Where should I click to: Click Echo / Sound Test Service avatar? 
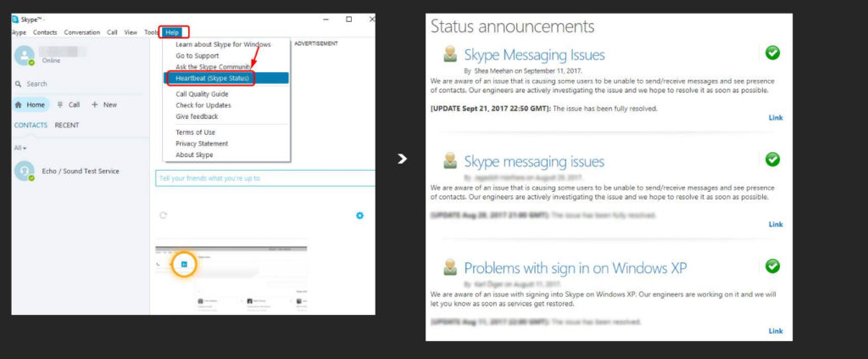(24, 171)
